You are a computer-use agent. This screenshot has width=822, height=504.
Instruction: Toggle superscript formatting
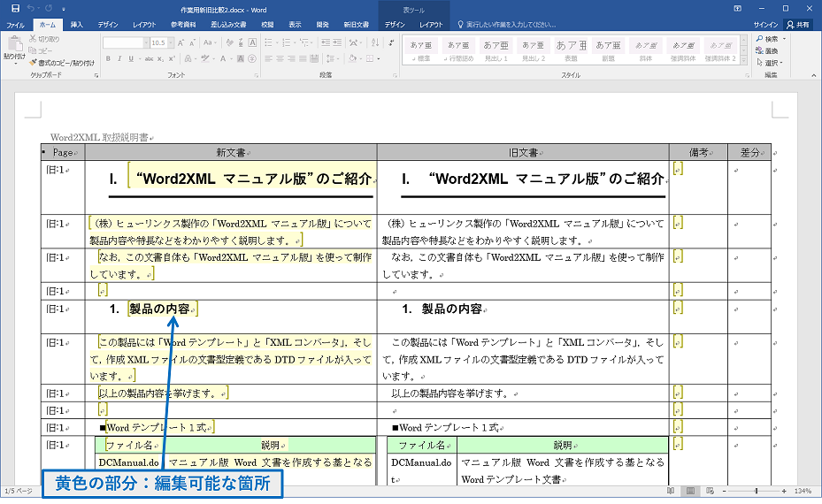pos(172,58)
